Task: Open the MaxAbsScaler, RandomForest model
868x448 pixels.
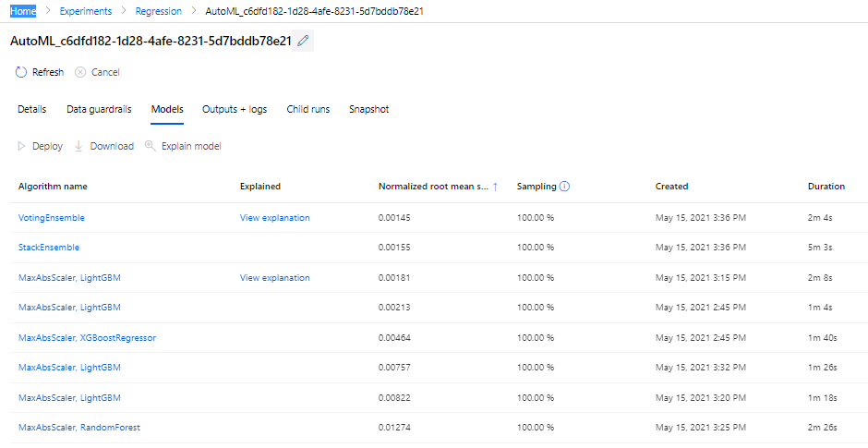Action: [x=79, y=428]
